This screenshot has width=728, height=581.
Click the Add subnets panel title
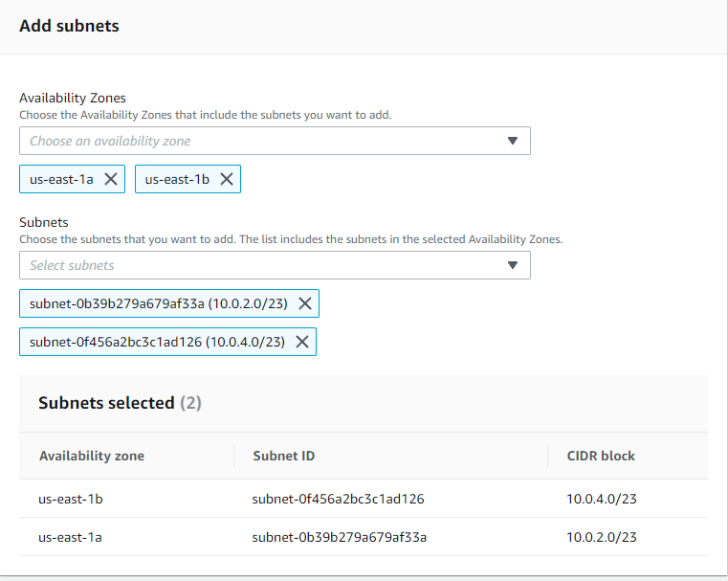[69, 26]
